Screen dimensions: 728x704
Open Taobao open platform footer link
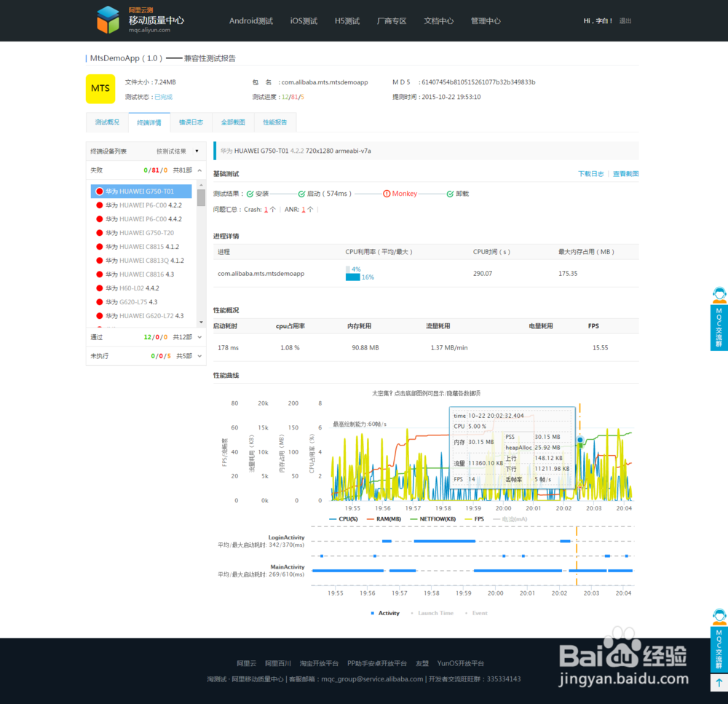pos(319,663)
